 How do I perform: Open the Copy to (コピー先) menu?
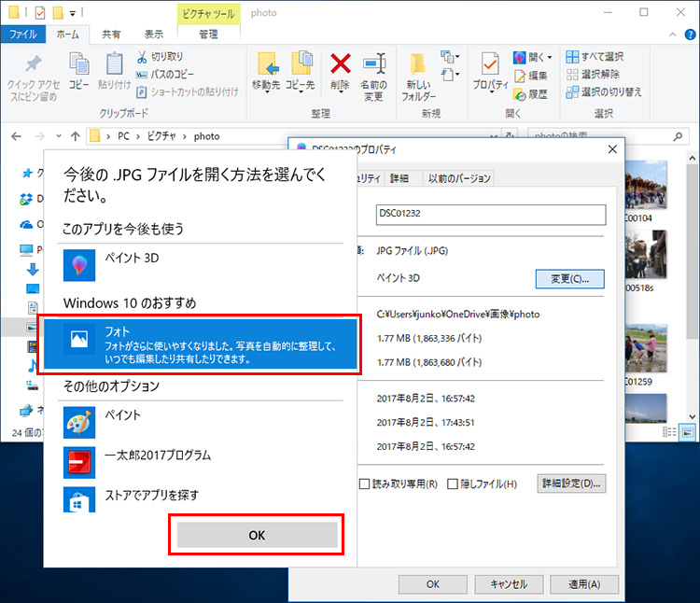300,72
